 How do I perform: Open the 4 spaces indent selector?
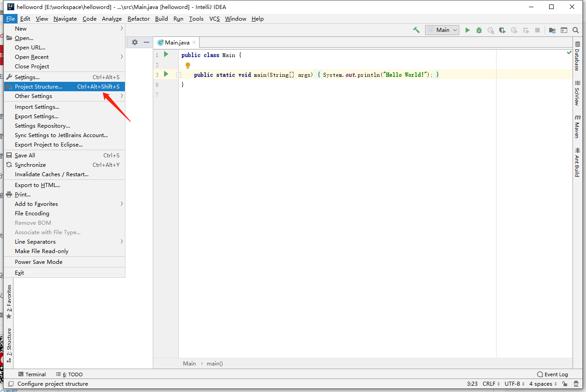(543, 384)
